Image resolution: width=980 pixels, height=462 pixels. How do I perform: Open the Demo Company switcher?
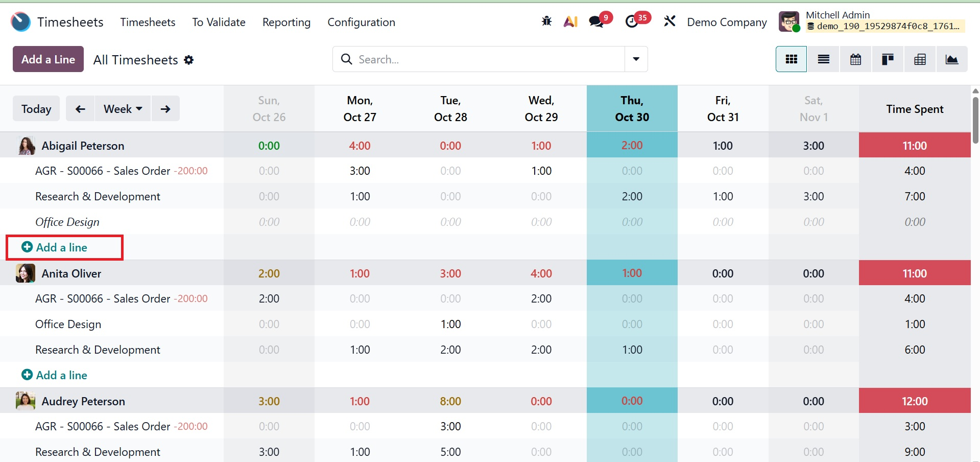click(x=727, y=22)
